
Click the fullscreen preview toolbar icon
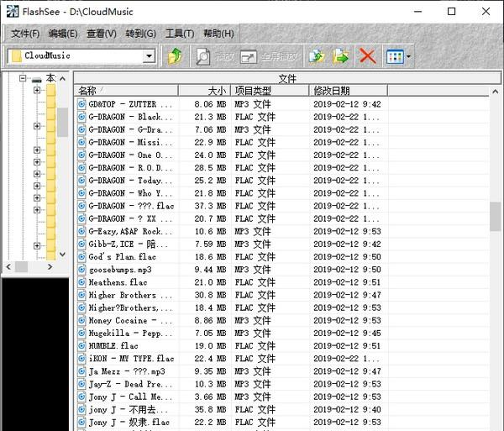pos(249,57)
